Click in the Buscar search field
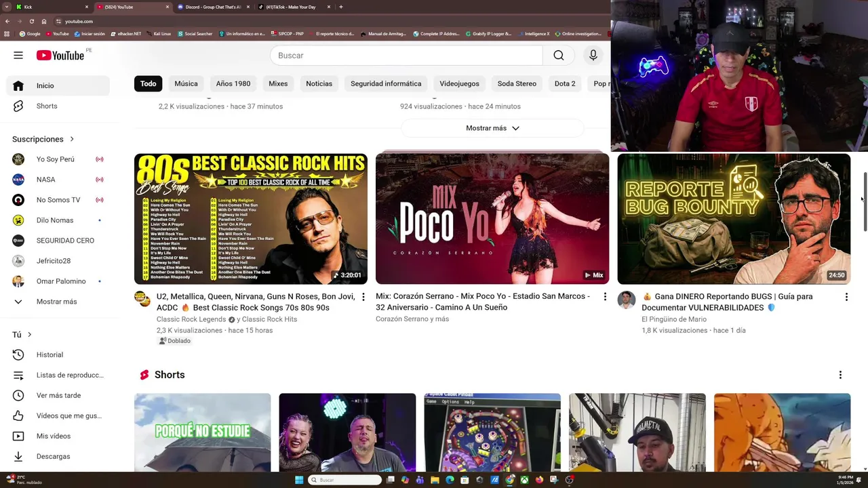Viewport: 868px width, 488px height. [406, 56]
